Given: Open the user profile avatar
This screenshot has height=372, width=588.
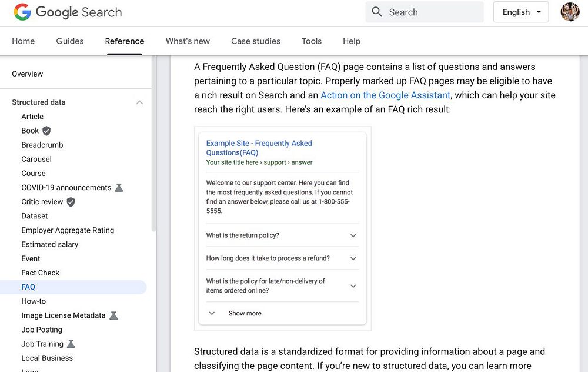Looking at the screenshot, I should point(570,12).
